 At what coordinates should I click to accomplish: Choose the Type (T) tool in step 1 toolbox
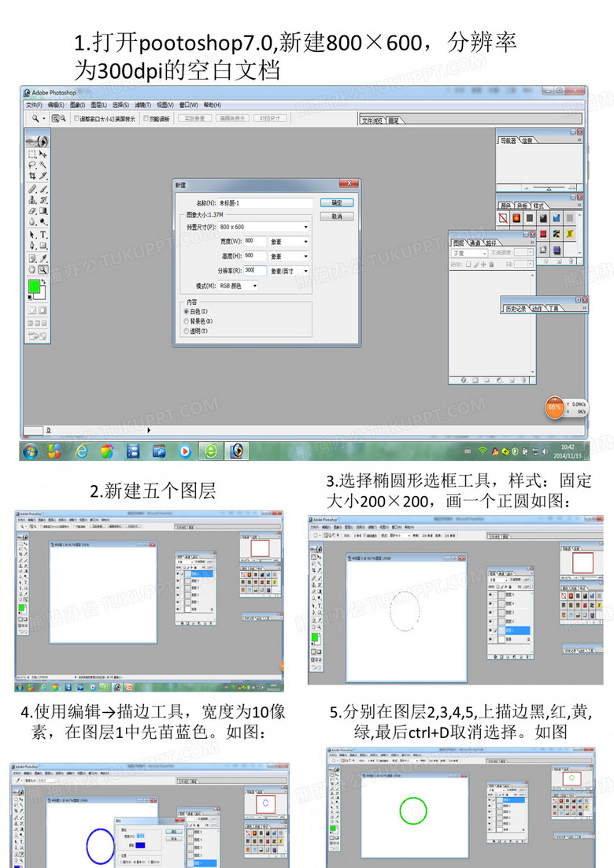tap(43, 235)
